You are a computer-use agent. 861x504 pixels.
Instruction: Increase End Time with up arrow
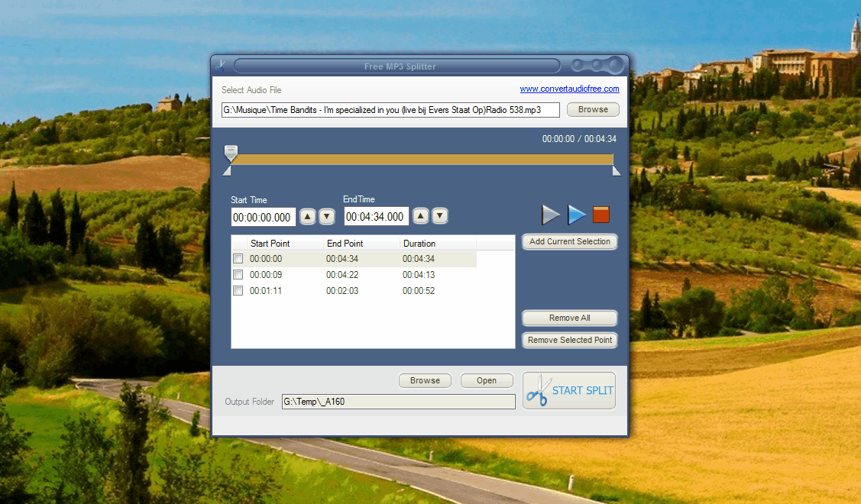point(421,216)
